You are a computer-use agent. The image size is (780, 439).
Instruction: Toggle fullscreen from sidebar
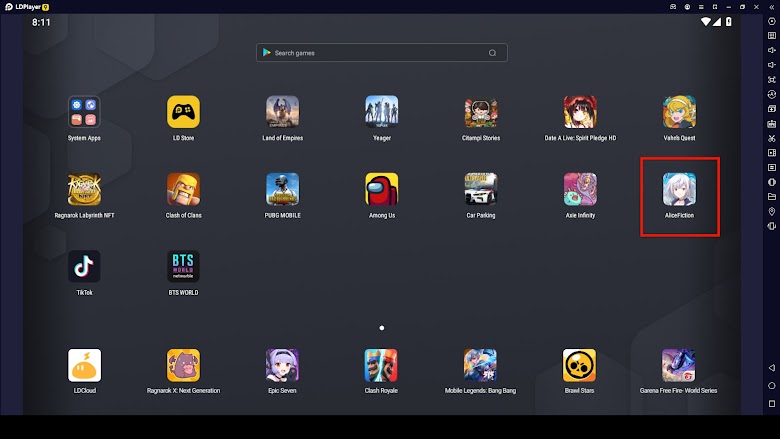tap(772, 80)
